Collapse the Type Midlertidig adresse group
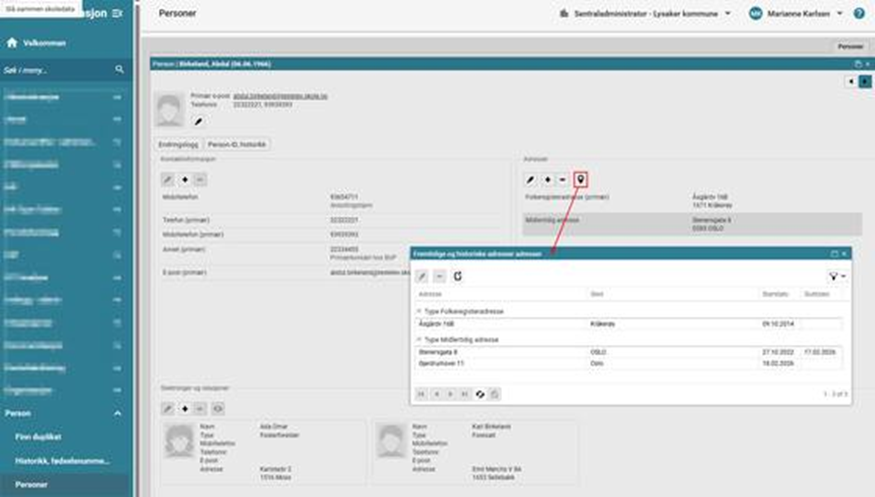 pos(419,340)
